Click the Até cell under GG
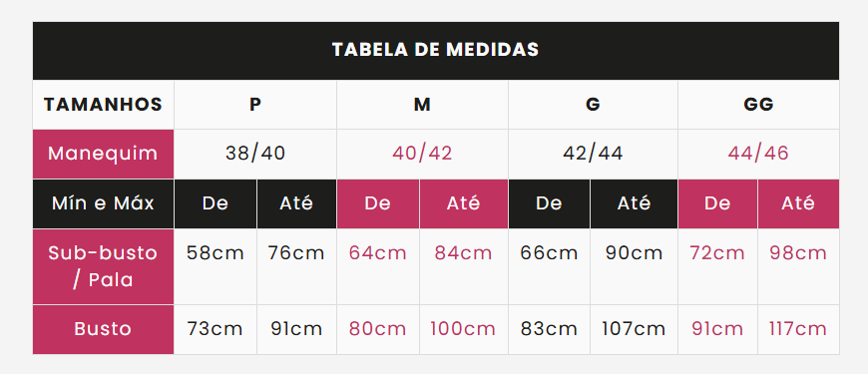868x374 pixels. (798, 203)
